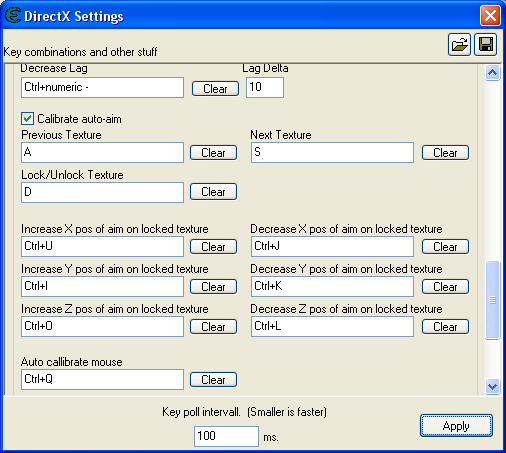
Task: Click the DirectX Settings title bar app icon
Action: [x=13, y=15]
